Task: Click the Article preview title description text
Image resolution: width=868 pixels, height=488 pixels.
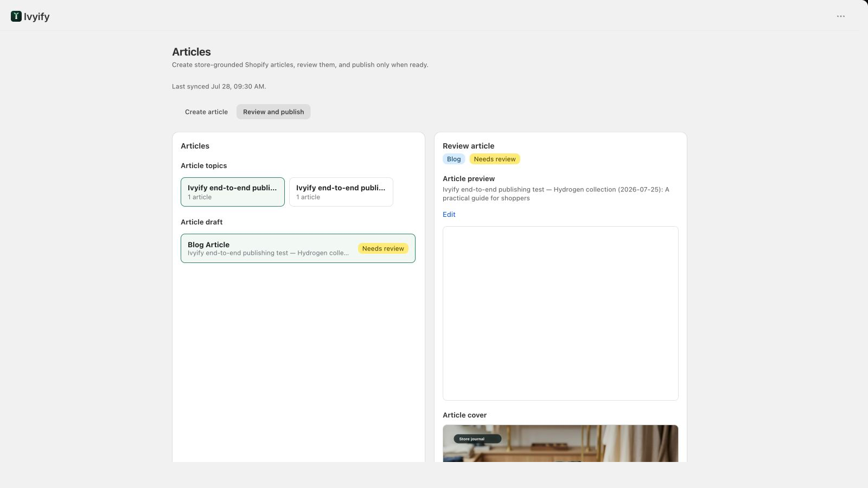Action: (556, 194)
